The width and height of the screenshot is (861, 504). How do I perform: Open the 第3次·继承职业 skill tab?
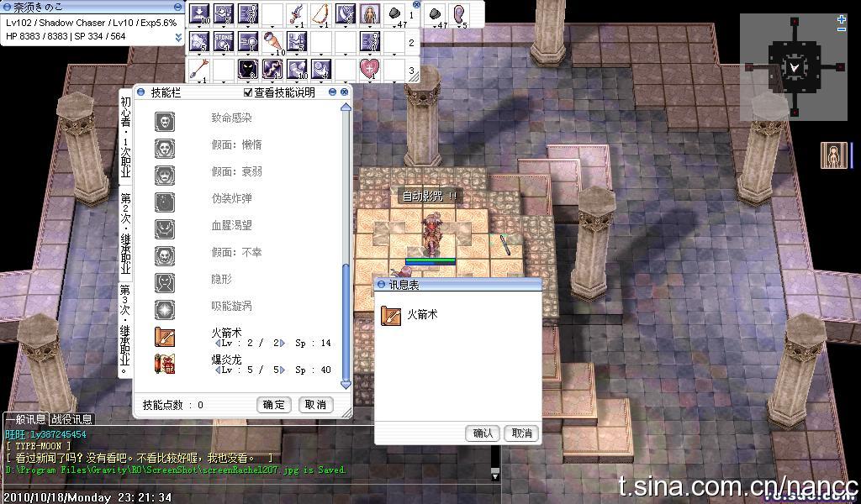pos(126,330)
